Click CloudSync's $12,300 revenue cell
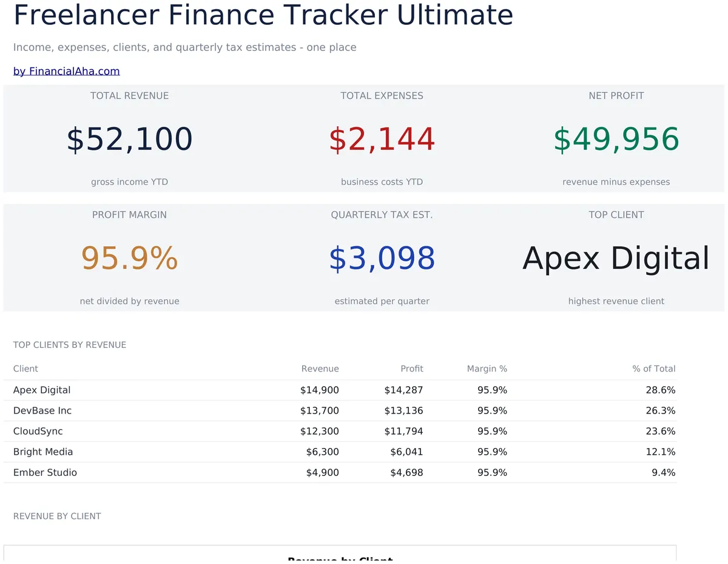The width and height of the screenshot is (728, 564). pyautogui.click(x=320, y=432)
